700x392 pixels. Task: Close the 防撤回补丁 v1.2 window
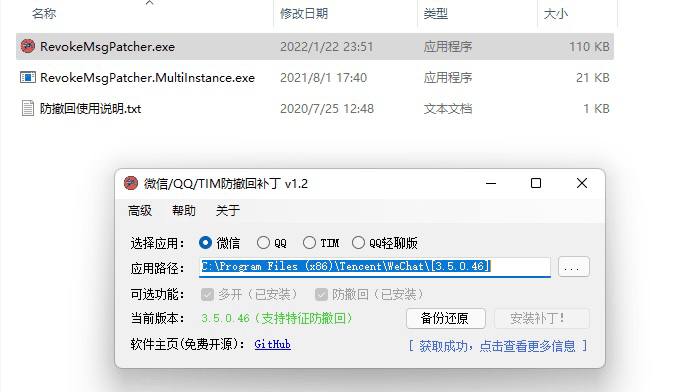pyautogui.click(x=582, y=183)
